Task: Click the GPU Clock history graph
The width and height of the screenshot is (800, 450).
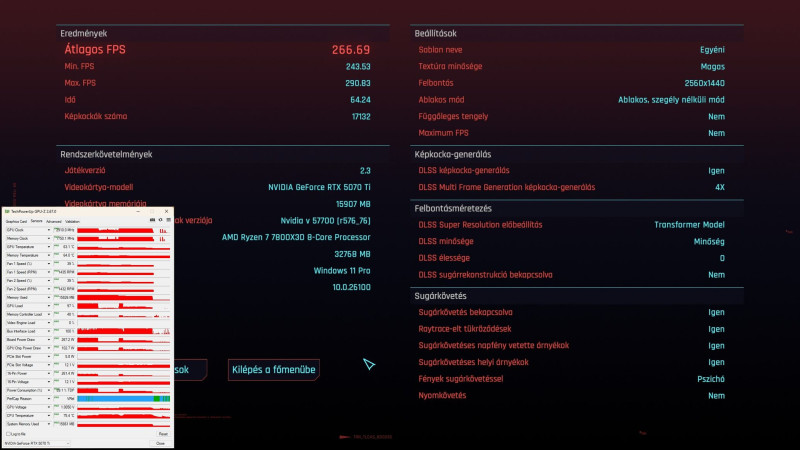Action: point(123,230)
